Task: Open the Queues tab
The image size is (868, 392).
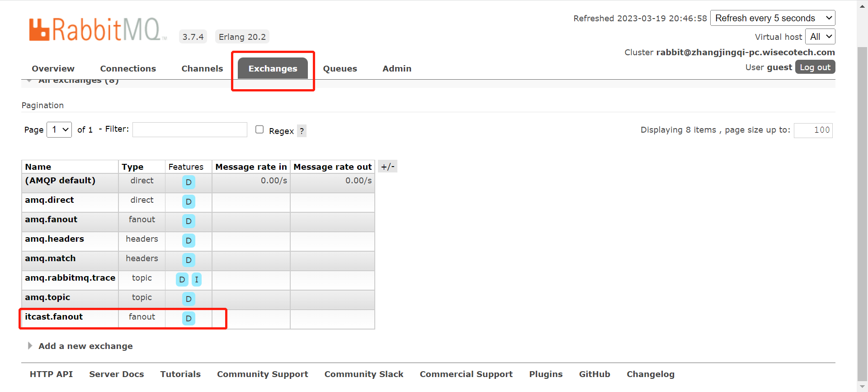Action: (340, 68)
